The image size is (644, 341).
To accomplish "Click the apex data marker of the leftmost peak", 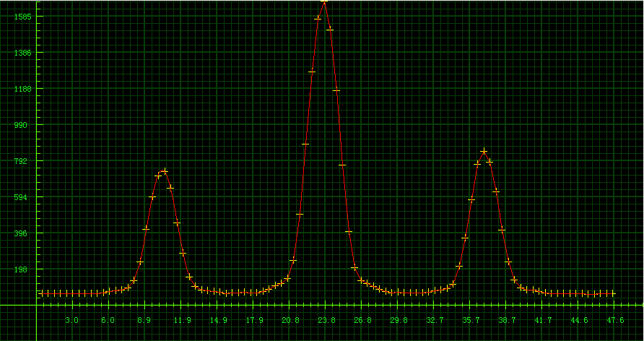I will pos(165,171).
